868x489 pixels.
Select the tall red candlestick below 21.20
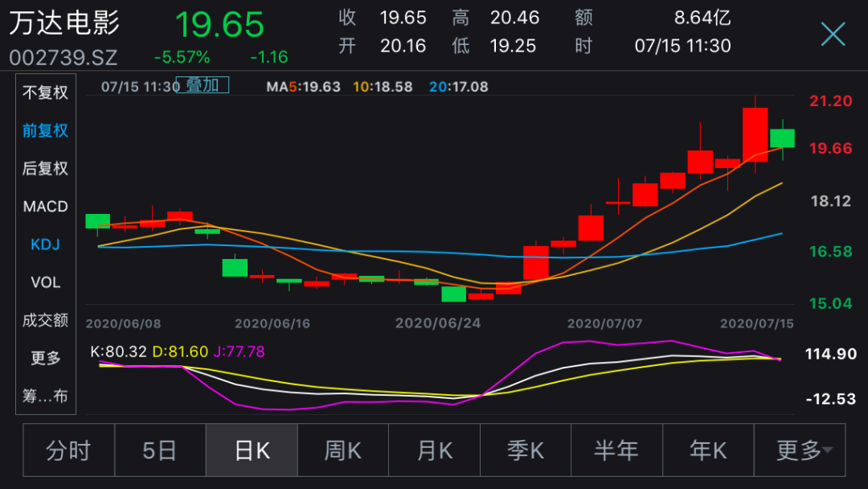pos(755,134)
